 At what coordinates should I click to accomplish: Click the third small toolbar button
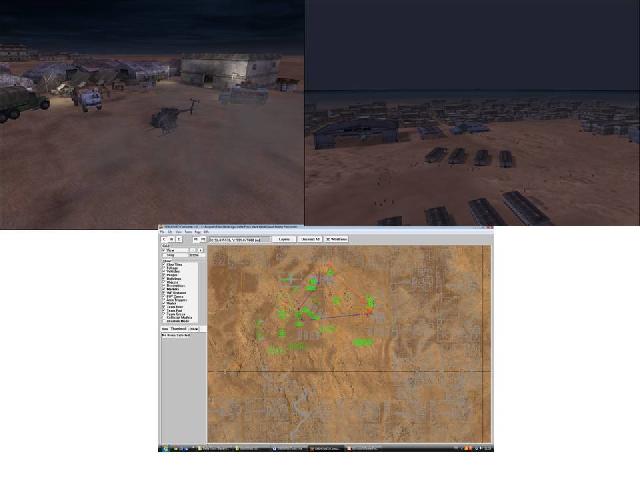coord(179,239)
